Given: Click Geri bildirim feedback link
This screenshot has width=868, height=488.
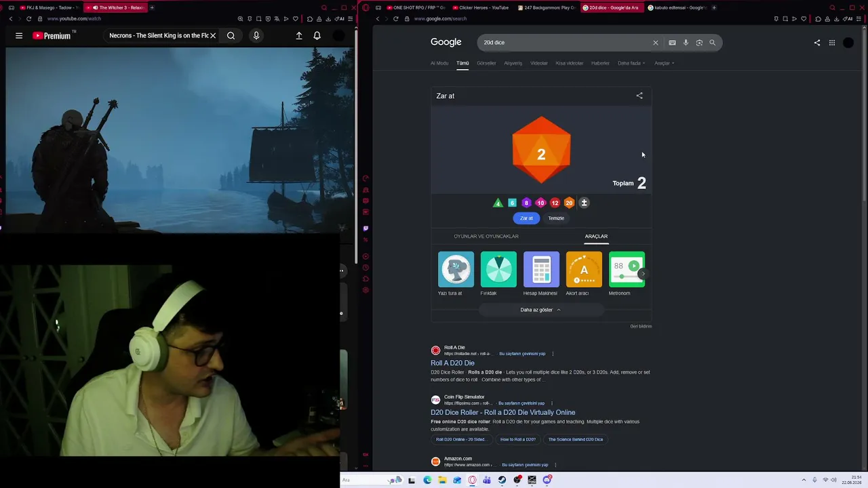Looking at the screenshot, I should point(641,326).
